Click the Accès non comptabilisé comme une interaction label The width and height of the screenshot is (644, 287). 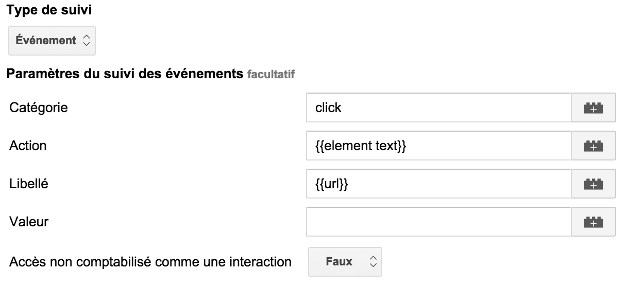coord(150,262)
